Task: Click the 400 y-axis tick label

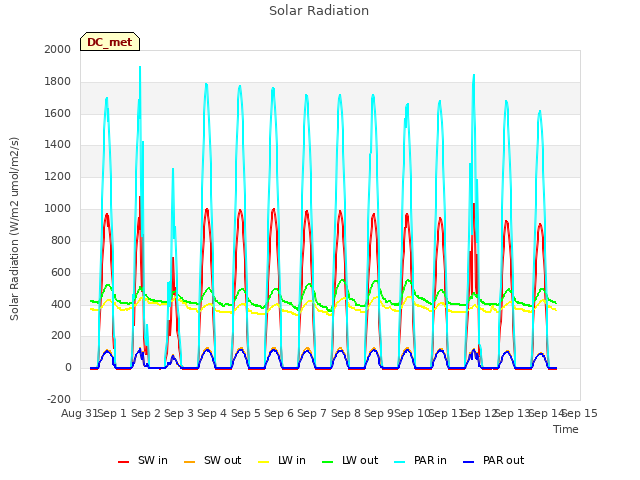Action: point(61,304)
